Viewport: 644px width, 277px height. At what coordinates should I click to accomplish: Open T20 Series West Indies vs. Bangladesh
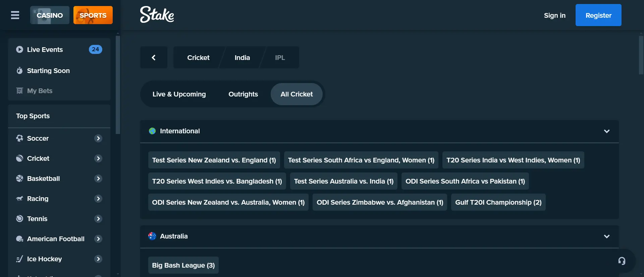pyautogui.click(x=217, y=181)
